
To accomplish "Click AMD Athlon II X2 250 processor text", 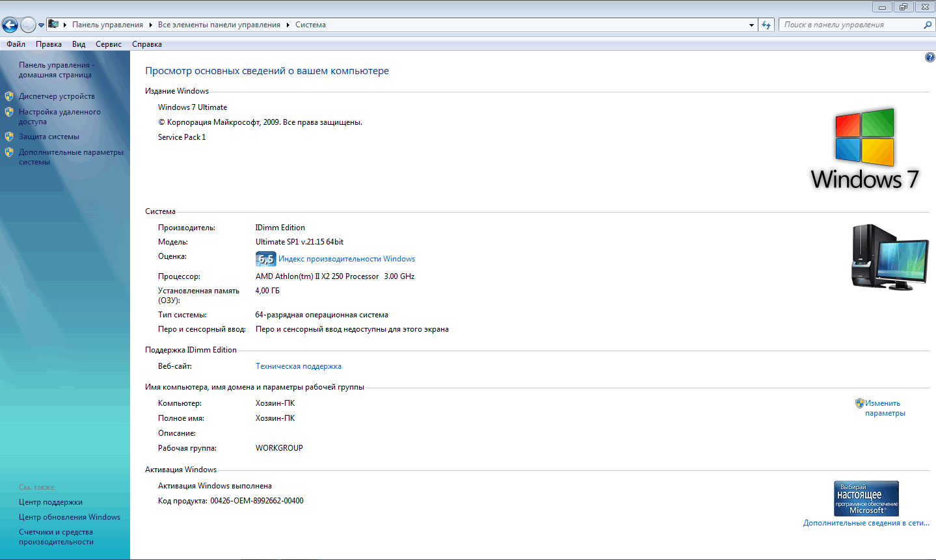I will coord(335,276).
